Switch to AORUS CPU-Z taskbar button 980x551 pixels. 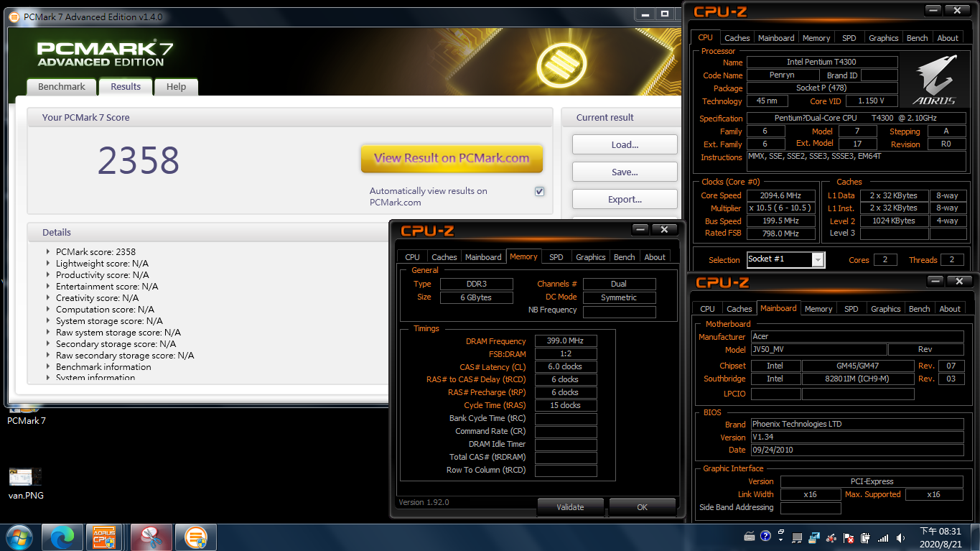pos(104,537)
